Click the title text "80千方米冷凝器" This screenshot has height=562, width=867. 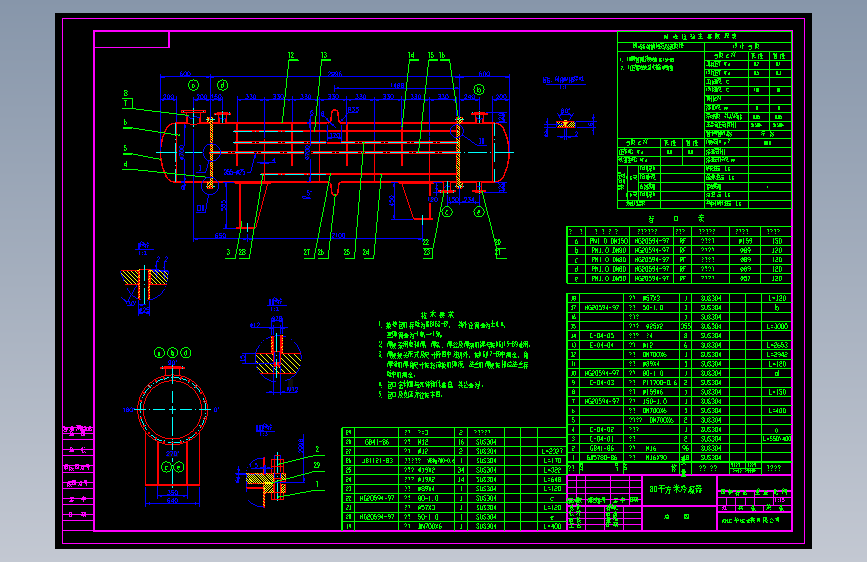pos(675,490)
